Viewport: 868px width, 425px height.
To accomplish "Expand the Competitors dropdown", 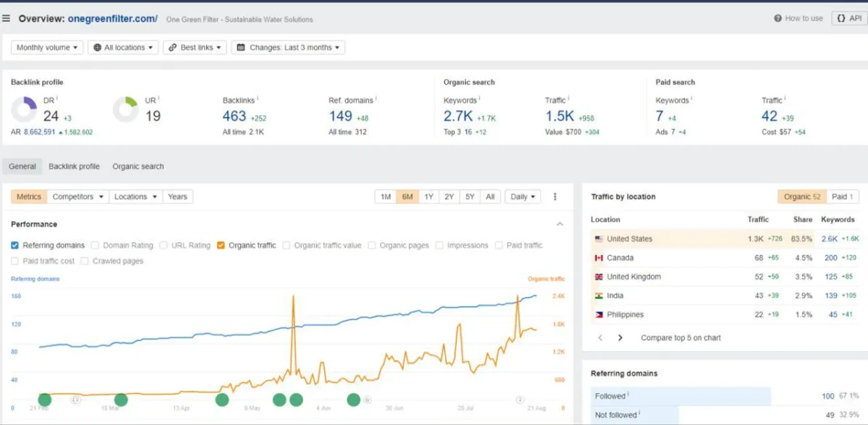I will [x=78, y=197].
